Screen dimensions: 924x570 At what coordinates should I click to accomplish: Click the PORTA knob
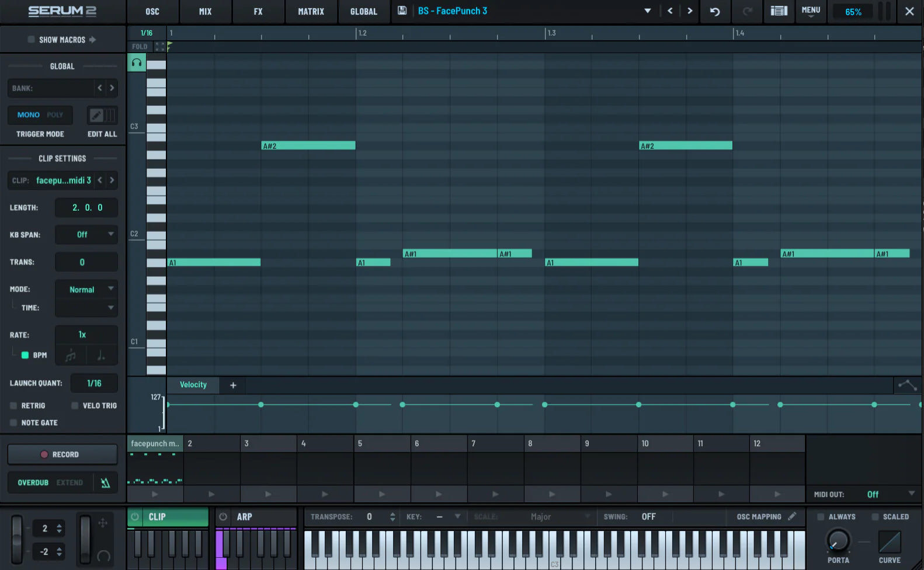point(838,541)
